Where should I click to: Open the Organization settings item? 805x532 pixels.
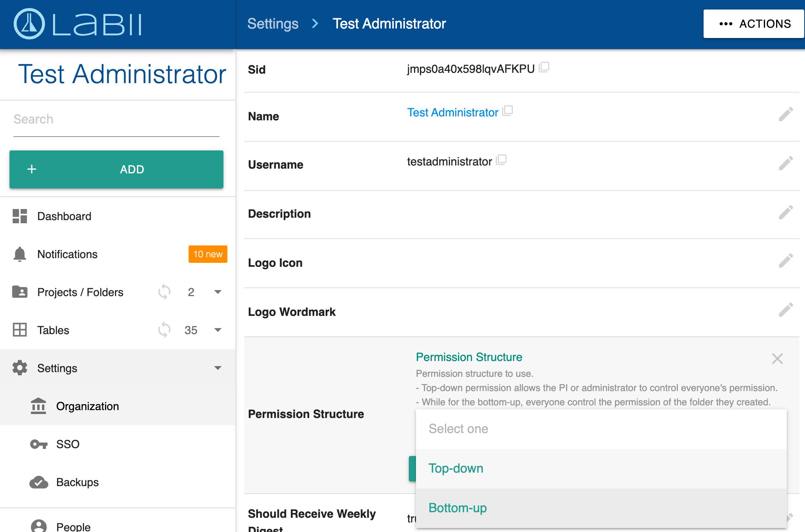(x=87, y=406)
